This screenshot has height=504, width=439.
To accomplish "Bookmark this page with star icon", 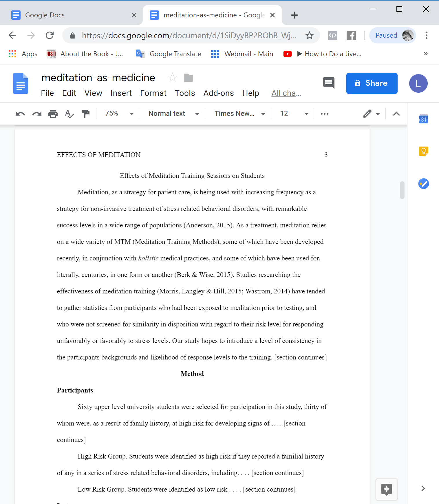I will click(x=310, y=36).
